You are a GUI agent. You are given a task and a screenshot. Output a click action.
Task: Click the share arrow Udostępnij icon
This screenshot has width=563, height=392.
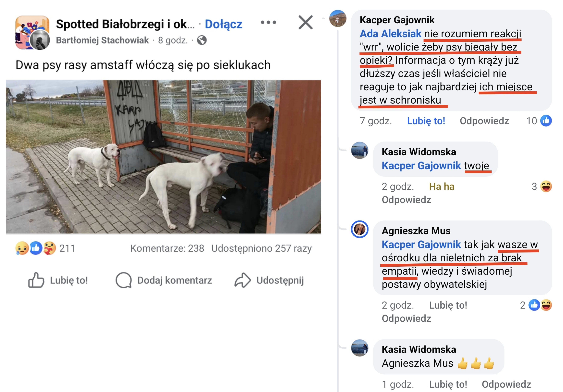242,280
